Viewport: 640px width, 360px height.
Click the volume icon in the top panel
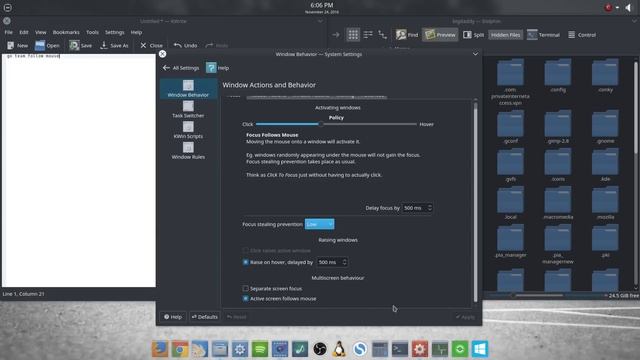tap(628, 7)
